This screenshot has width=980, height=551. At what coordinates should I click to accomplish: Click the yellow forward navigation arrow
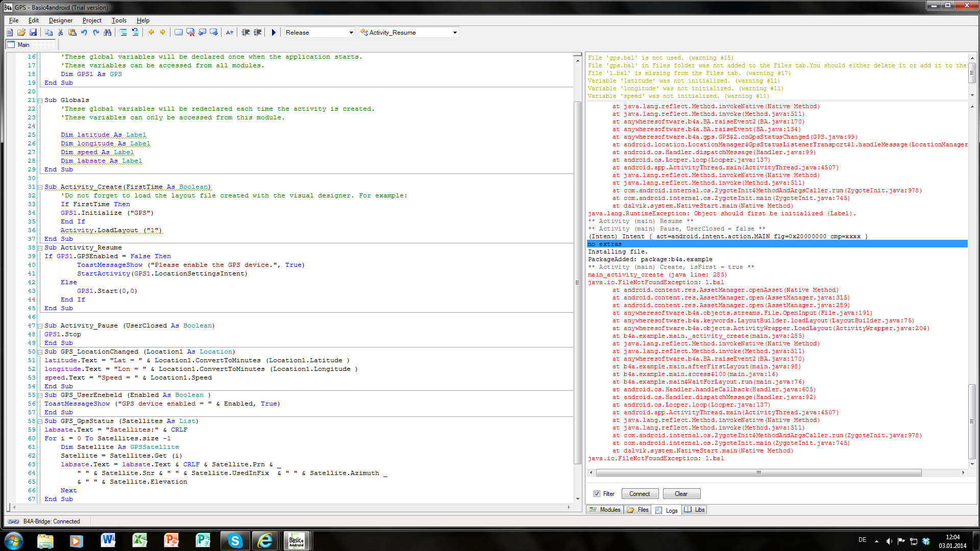pyautogui.click(x=163, y=32)
